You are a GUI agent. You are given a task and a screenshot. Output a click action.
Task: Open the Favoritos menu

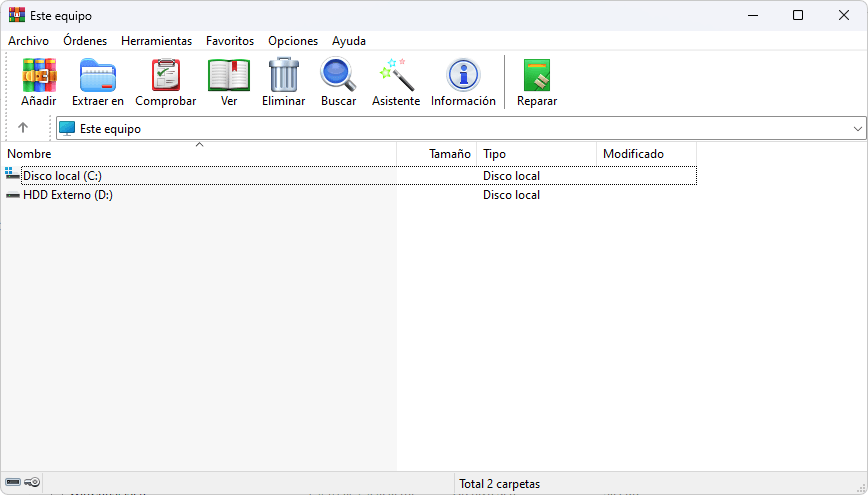230,41
